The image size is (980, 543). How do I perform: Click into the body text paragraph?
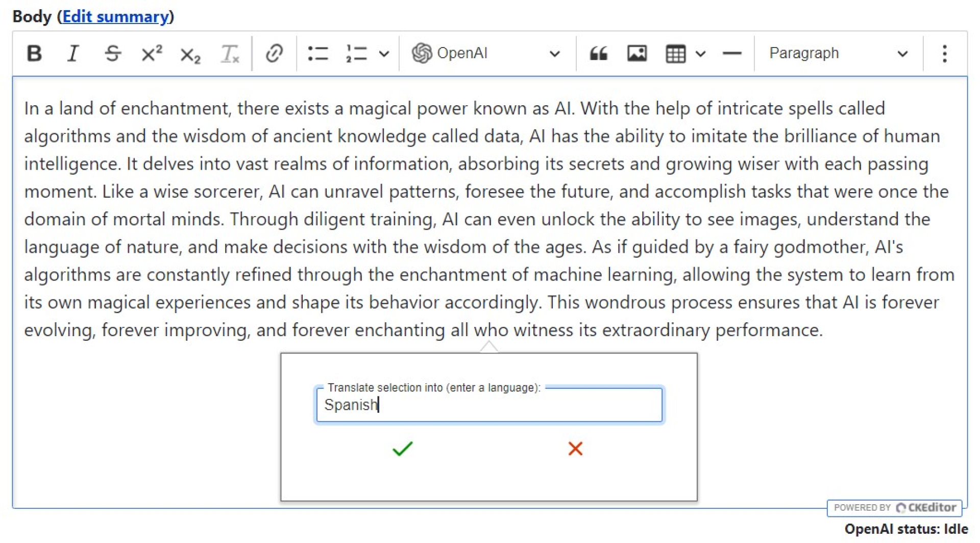(x=489, y=219)
